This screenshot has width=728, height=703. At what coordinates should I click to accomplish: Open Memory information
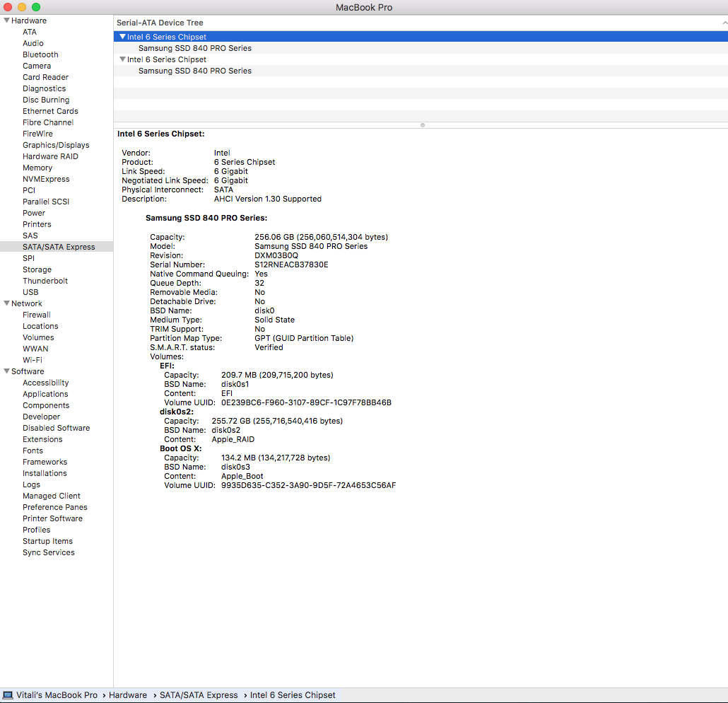coord(37,168)
